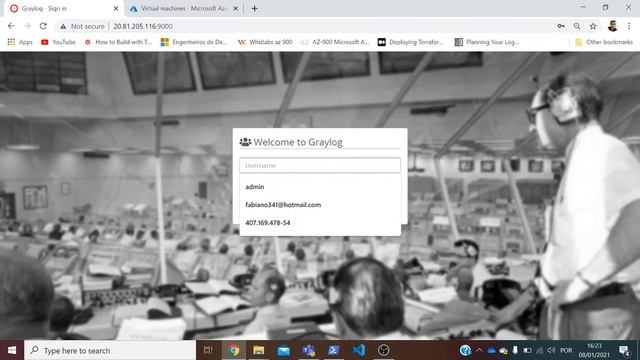The image size is (640, 360).
Task: Open the Mail app on taskbar
Action: 284,350
